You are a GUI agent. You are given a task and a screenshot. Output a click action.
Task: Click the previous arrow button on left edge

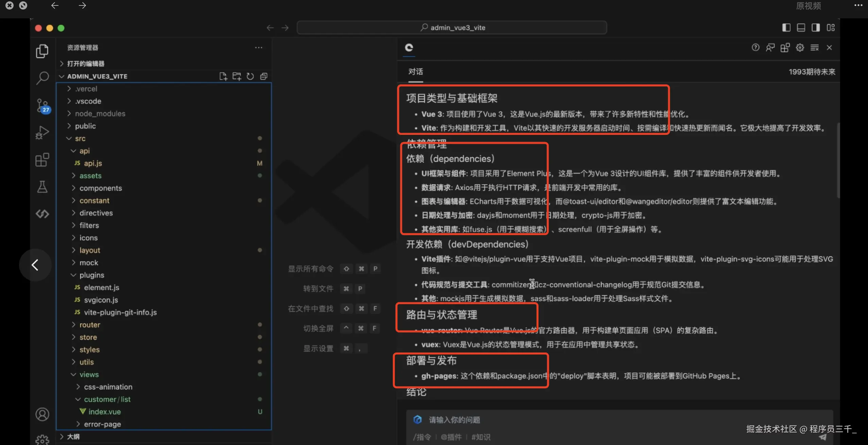point(35,265)
